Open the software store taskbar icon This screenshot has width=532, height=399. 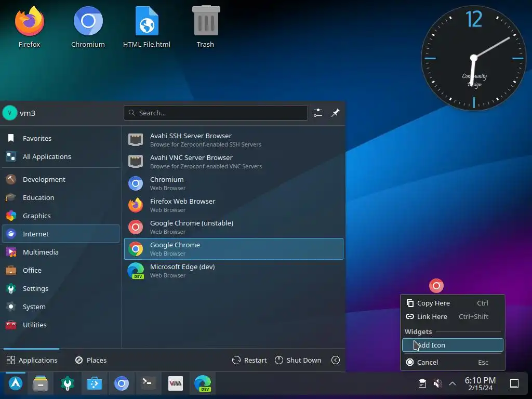pyautogui.click(x=95, y=383)
